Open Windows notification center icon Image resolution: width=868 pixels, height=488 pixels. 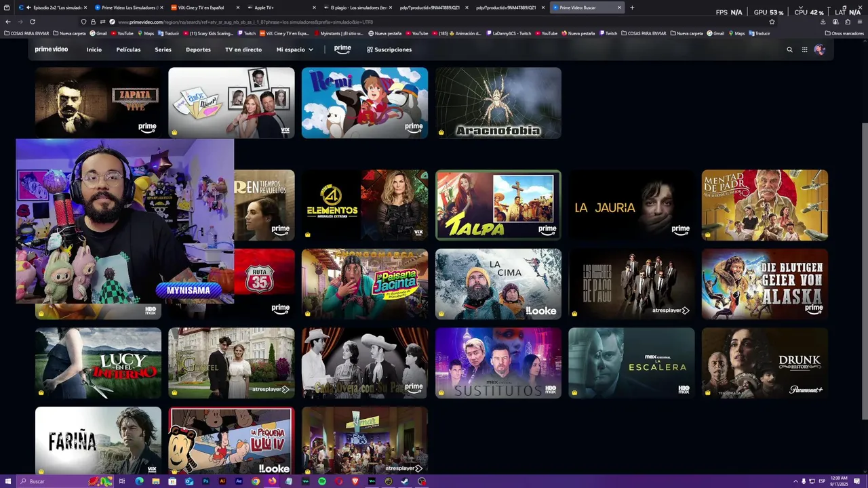click(857, 481)
